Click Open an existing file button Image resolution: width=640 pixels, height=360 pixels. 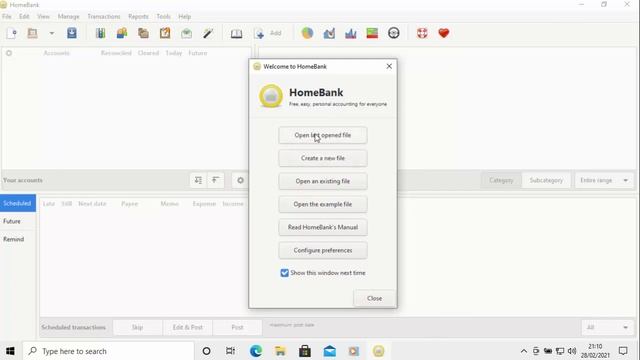[322, 181]
